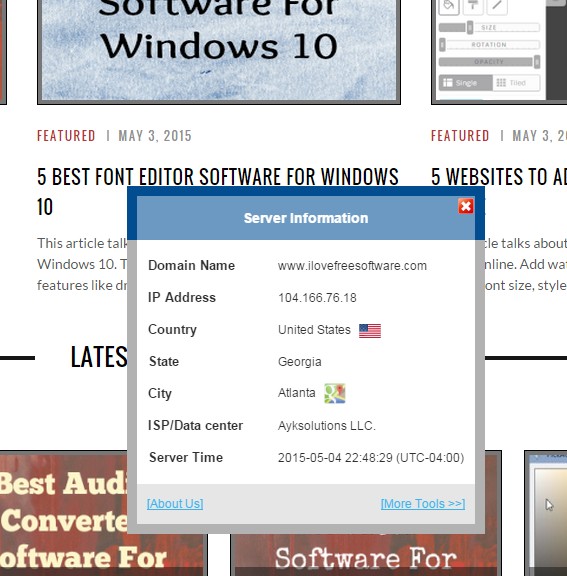Click the FEATURED category above font editor article

point(66,136)
